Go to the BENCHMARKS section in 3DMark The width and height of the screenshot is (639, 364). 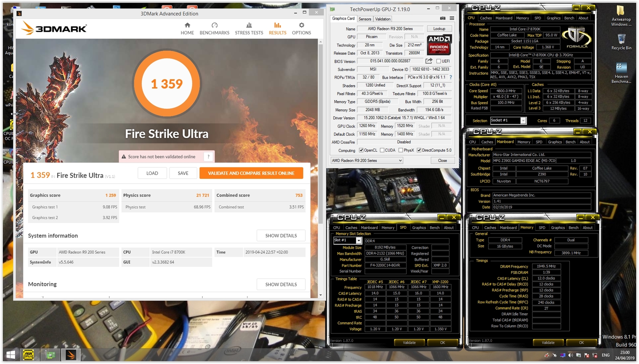[x=214, y=29]
